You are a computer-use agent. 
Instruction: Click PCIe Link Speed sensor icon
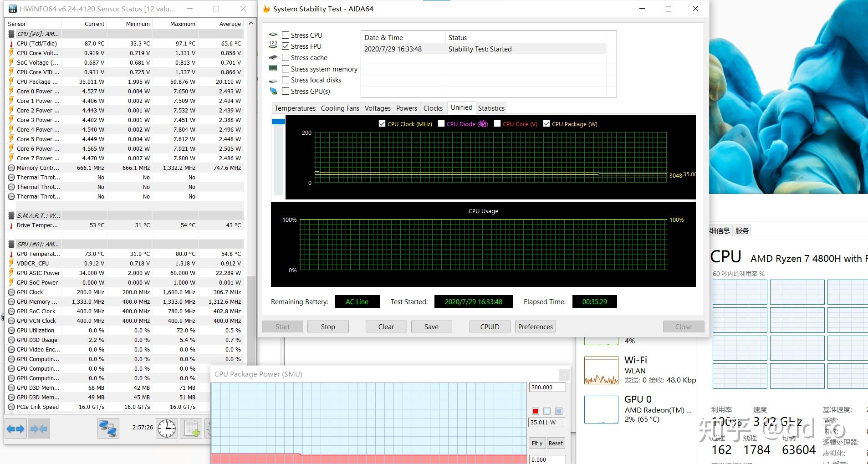click(11, 407)
